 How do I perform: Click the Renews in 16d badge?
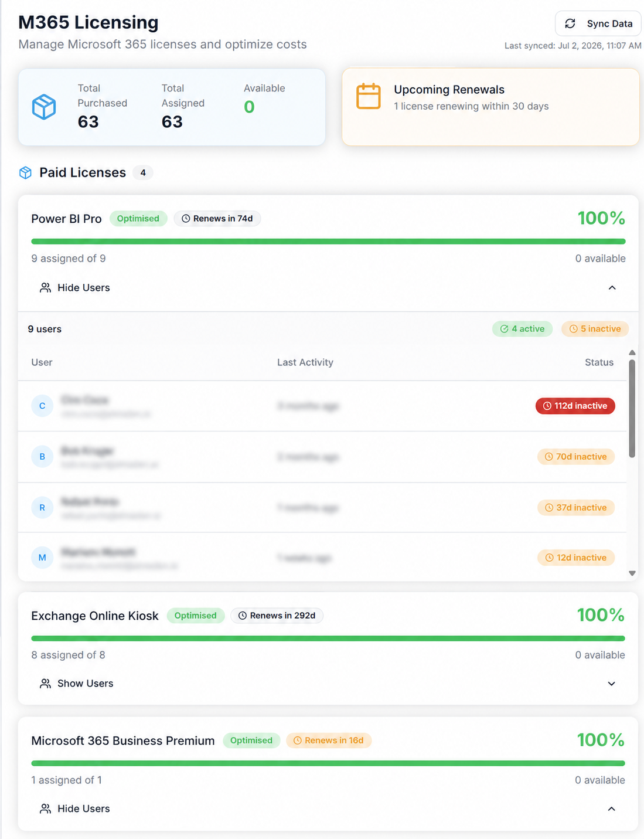point(329,741)
